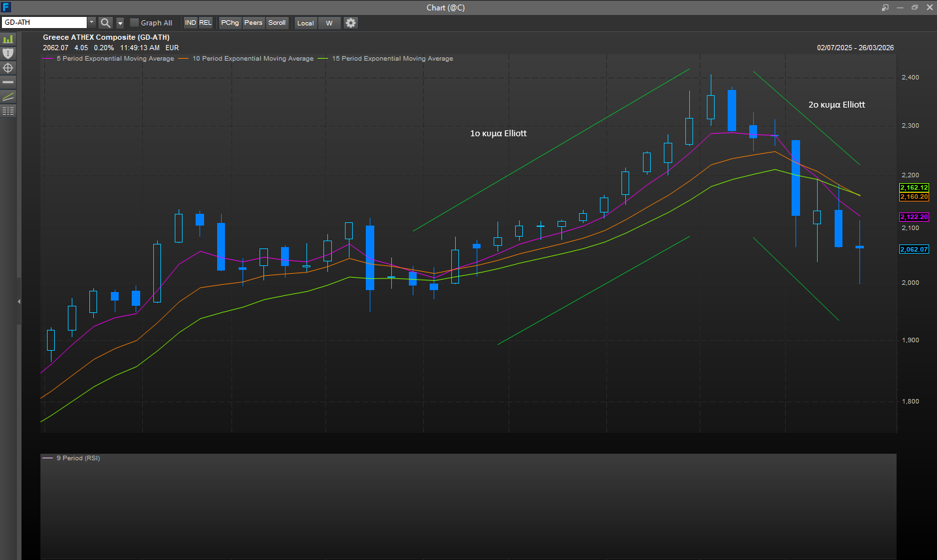The width and height of the screenshot is (937, 560).
Task: Enable the Graph All checkbox
Action: (x=134, y=22)
